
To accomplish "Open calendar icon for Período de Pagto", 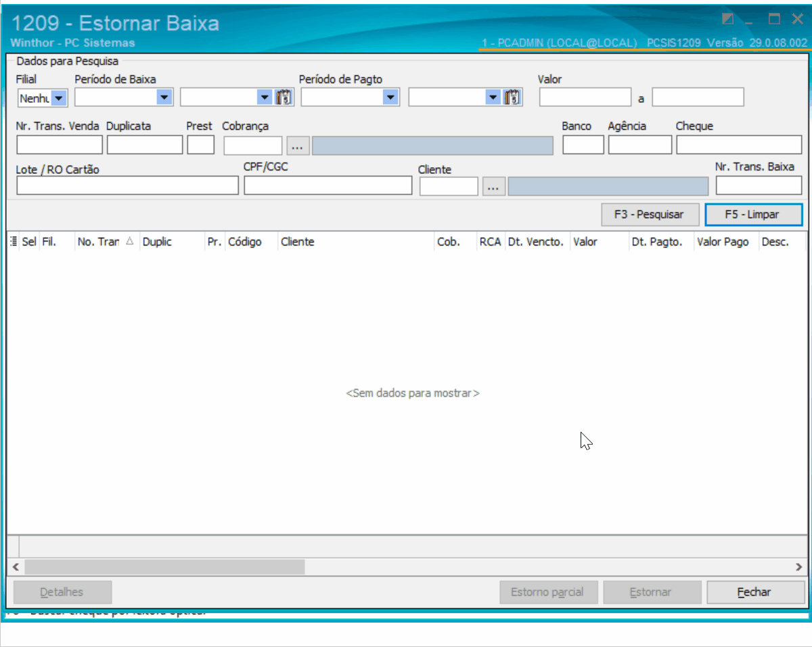I will click(513, 97).
